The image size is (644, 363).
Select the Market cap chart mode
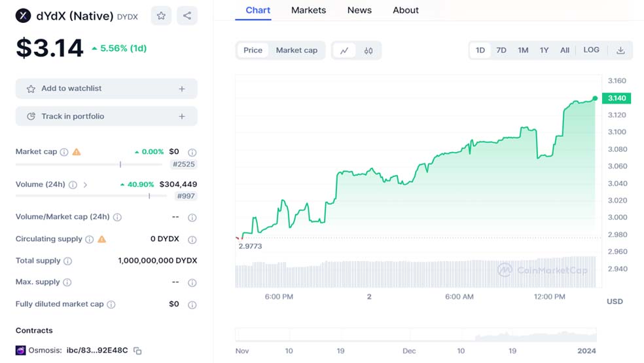point(296,50)
